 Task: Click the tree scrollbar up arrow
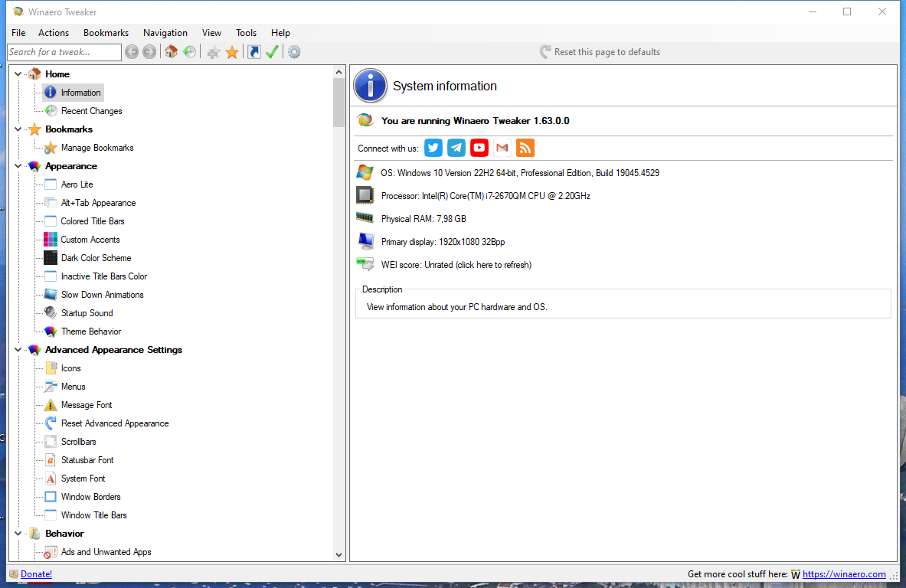339,72
